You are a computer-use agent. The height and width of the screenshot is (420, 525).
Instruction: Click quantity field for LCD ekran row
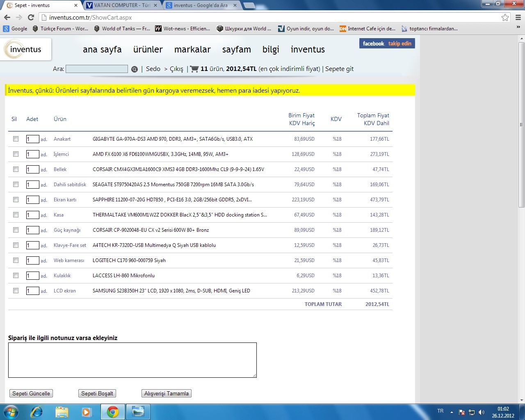point(33,291)
